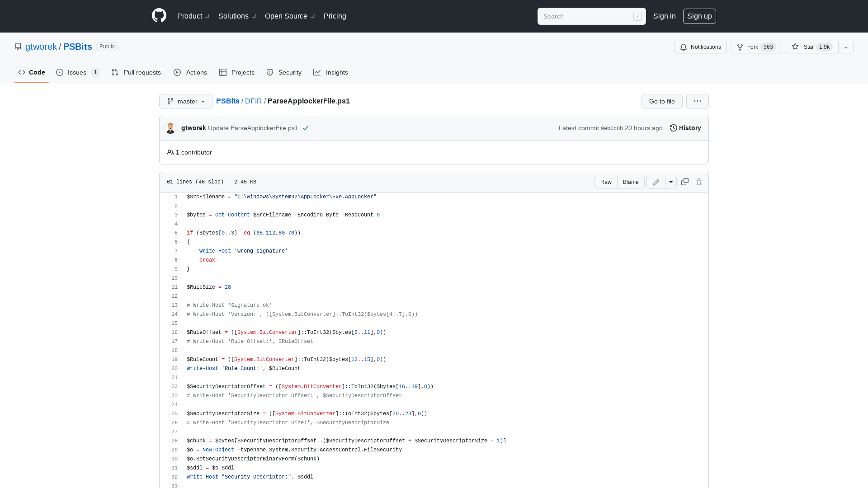Click the search slash shortcut key icon
Screen dimensions: 868x488
tap(637, 16)
